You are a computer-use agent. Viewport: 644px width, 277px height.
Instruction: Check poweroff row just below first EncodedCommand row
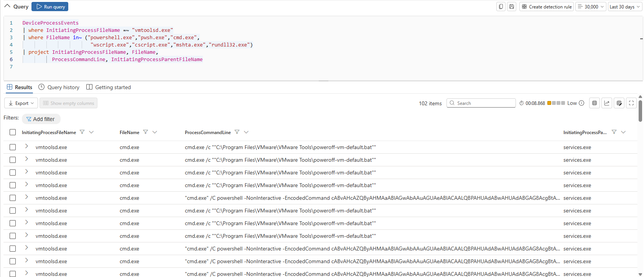click(13, 211)
